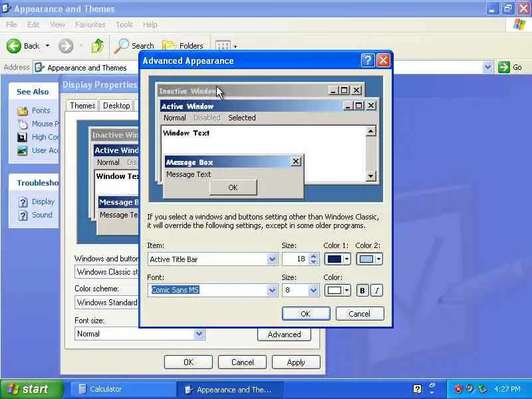Open the Help menu
This screenshot has height=399, width=532.
(x=150, y=25)
